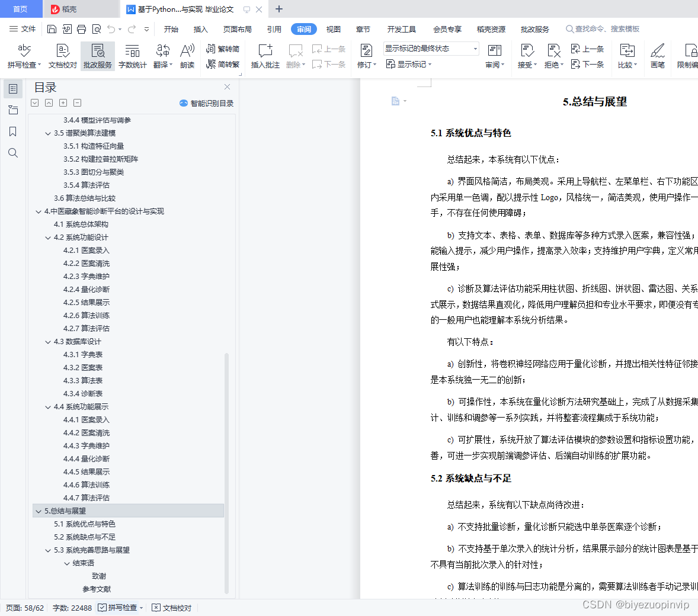
Task: Open the compare (比较) tool
Action: (x=627, y=56)
